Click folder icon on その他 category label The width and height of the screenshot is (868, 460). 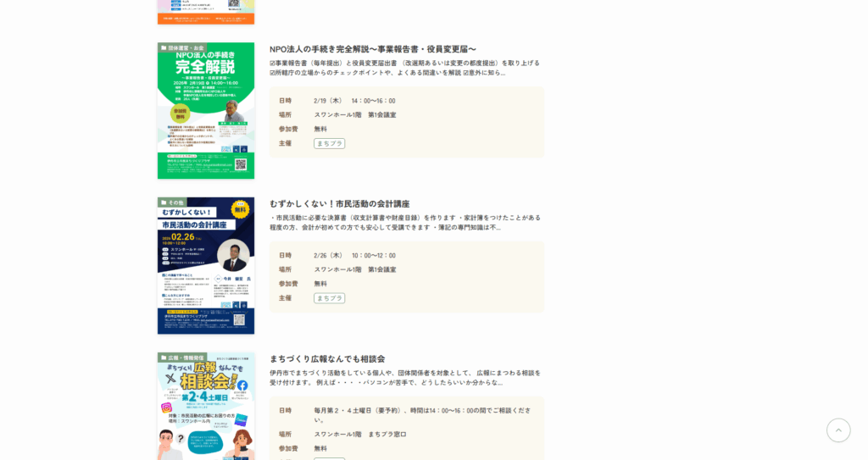163,203
